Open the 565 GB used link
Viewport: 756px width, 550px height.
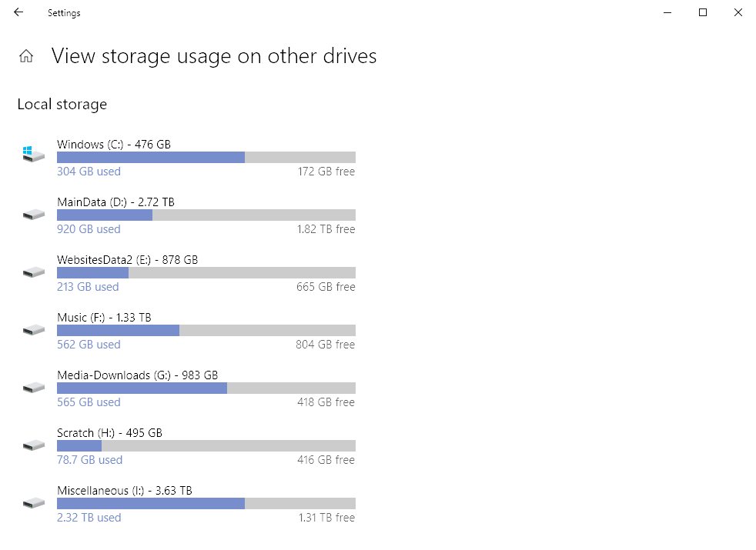[89, 402]
